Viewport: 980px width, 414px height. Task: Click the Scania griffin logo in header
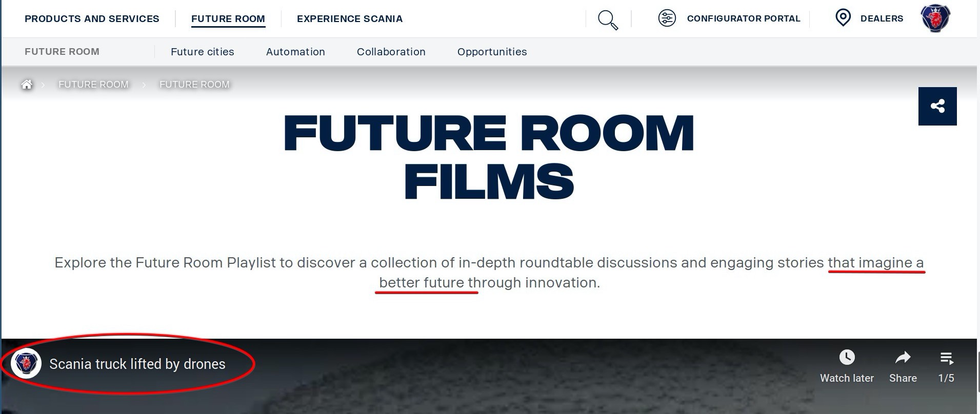point(935,18)
